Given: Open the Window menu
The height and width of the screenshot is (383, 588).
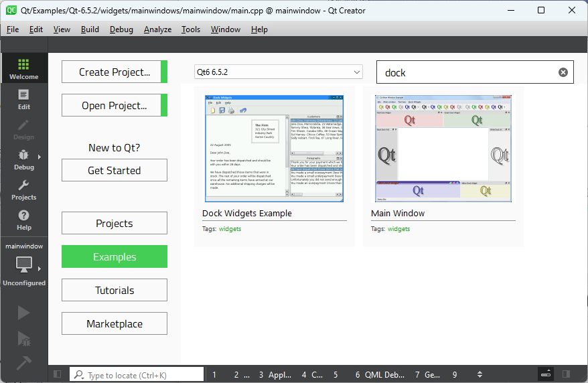Looking at the screenshot, I should point(226,29).
